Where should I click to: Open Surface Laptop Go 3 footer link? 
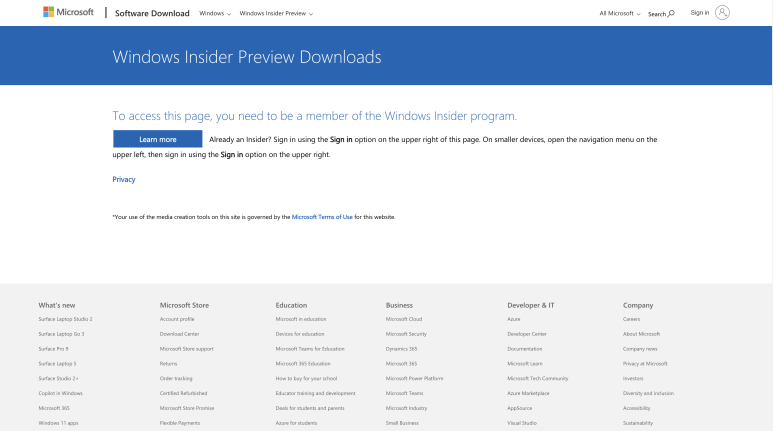pyautogui.click(x=61, y=334)
